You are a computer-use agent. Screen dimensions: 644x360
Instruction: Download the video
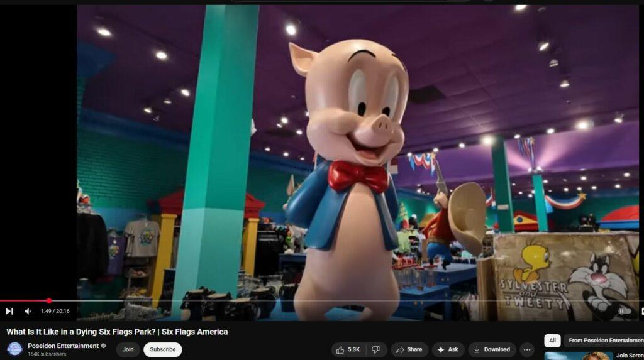click(x=492, y=350)
